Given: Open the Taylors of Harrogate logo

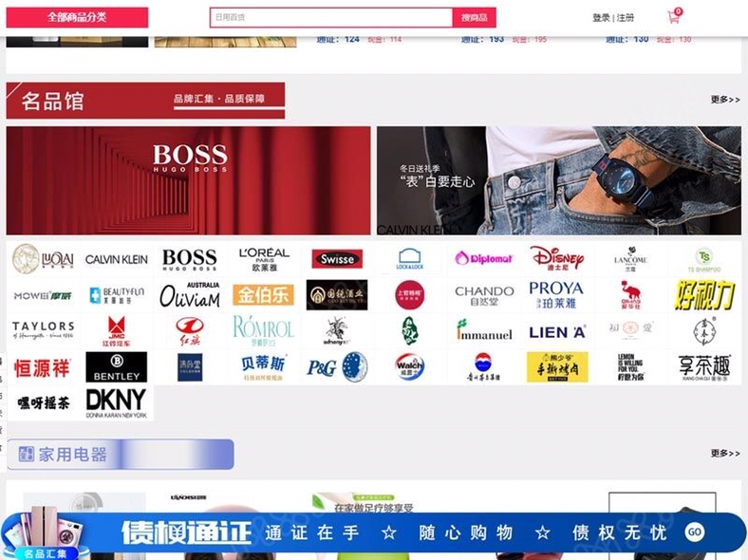Looking at the screenshot, I should click(x=43, y=329).
